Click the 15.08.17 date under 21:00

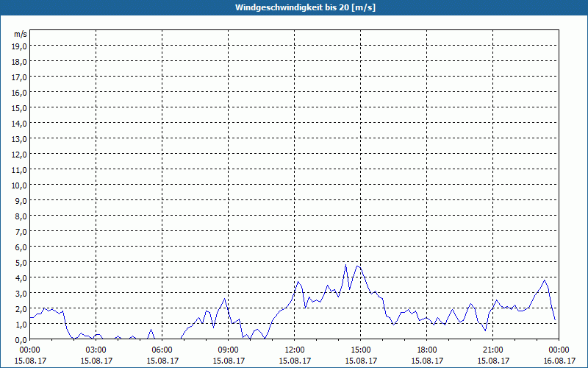tap(492, 361)
